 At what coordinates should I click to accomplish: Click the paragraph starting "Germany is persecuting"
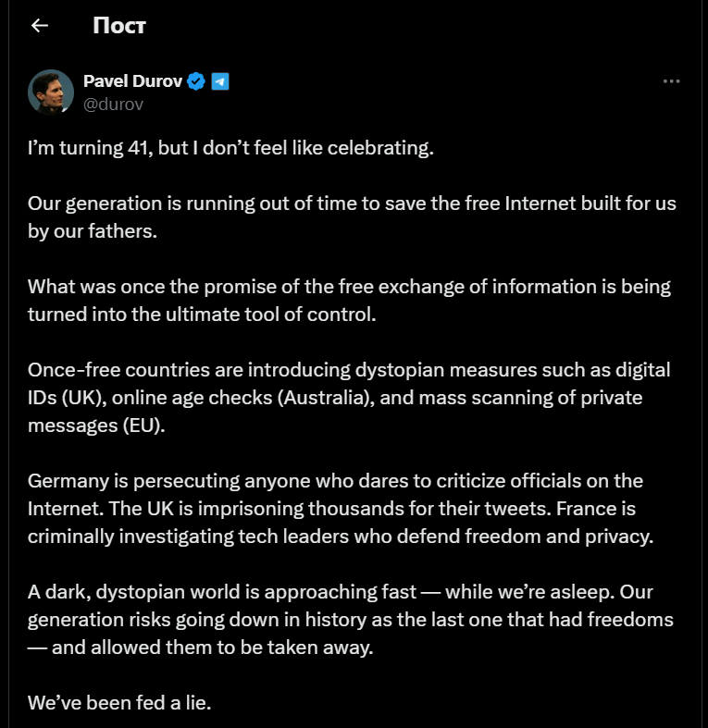tap(341, 509)
